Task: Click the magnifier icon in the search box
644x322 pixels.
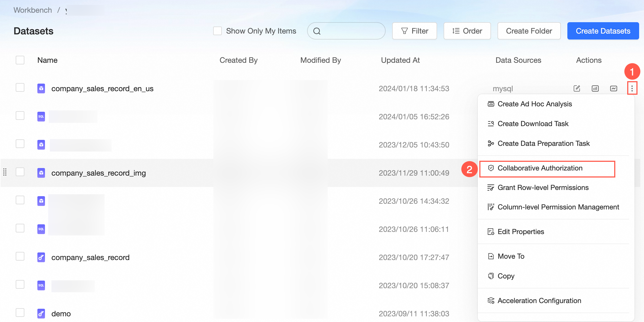Action: [317, 31]
